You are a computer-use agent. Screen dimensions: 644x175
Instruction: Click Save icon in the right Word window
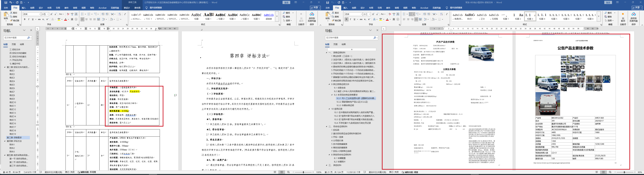[x=327, y=3]
